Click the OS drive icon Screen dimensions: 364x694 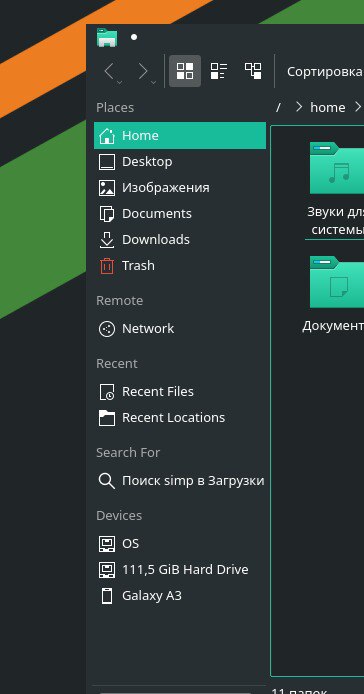[x=107, y=544]
